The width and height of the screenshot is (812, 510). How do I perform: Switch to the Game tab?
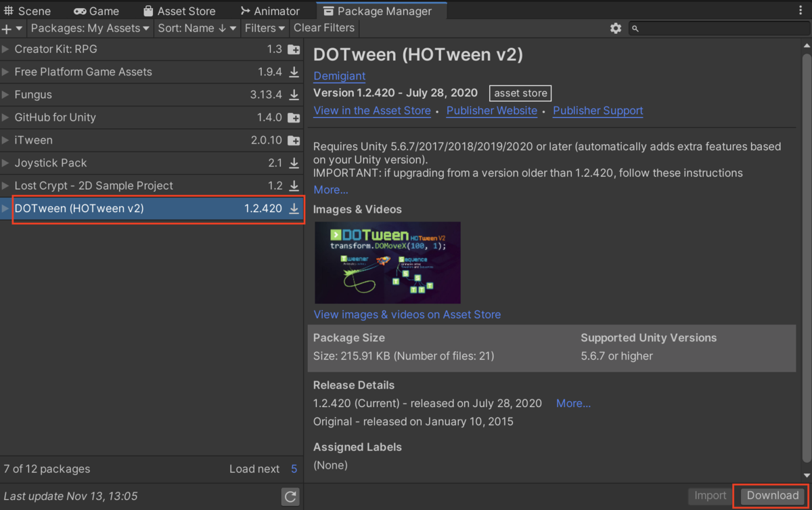96,11
